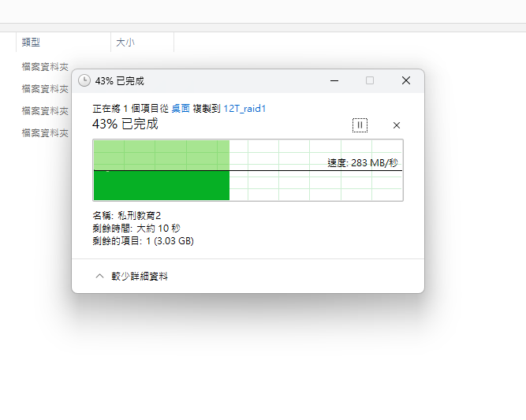Cancel the copy with the small X
The image size is (526, 420).
(x=397, y=125)
